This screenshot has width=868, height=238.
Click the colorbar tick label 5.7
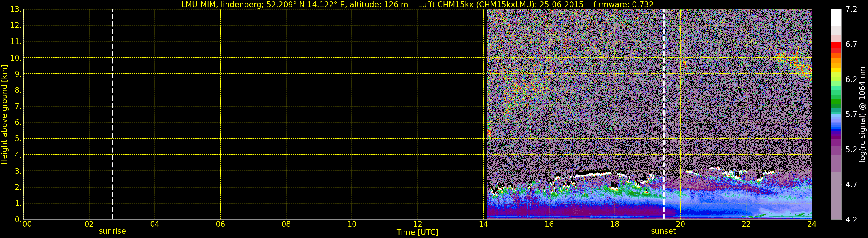click(851, 114)
